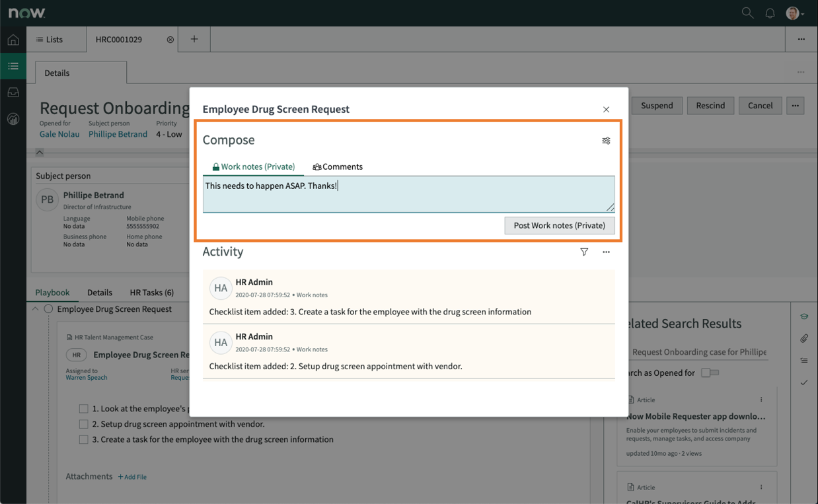This screenshot has width=818, height=504.
Task: Click into the work notes text area
Action: tap(408, 194)
